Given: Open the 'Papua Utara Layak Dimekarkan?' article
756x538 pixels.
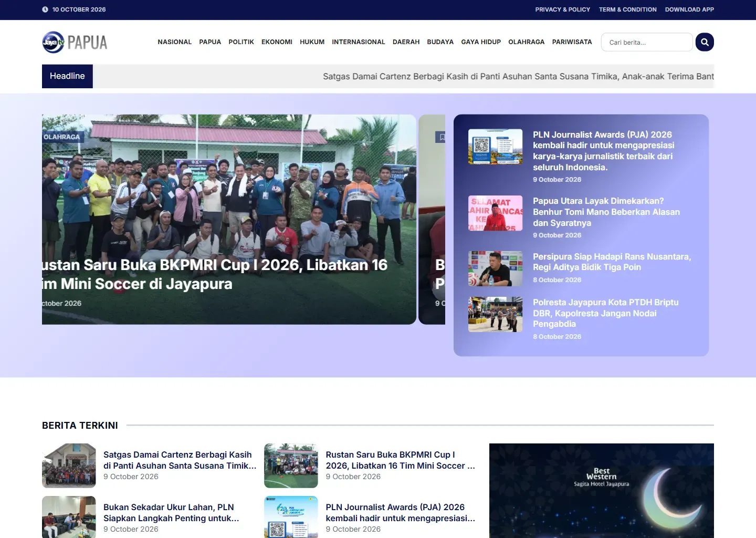Looking at the screenshot, I should [606, 212].
